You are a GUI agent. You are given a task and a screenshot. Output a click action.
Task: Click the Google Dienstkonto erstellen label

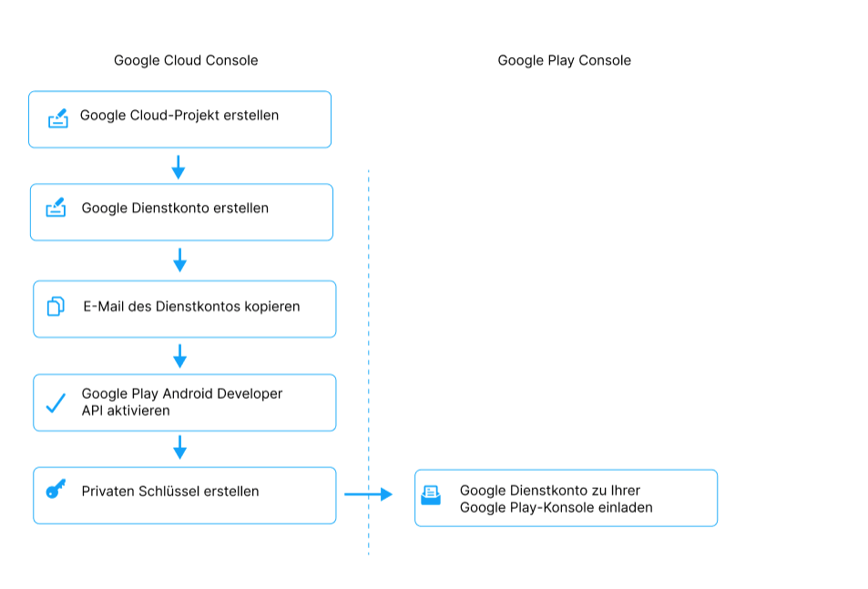click(x=175, y=208)
